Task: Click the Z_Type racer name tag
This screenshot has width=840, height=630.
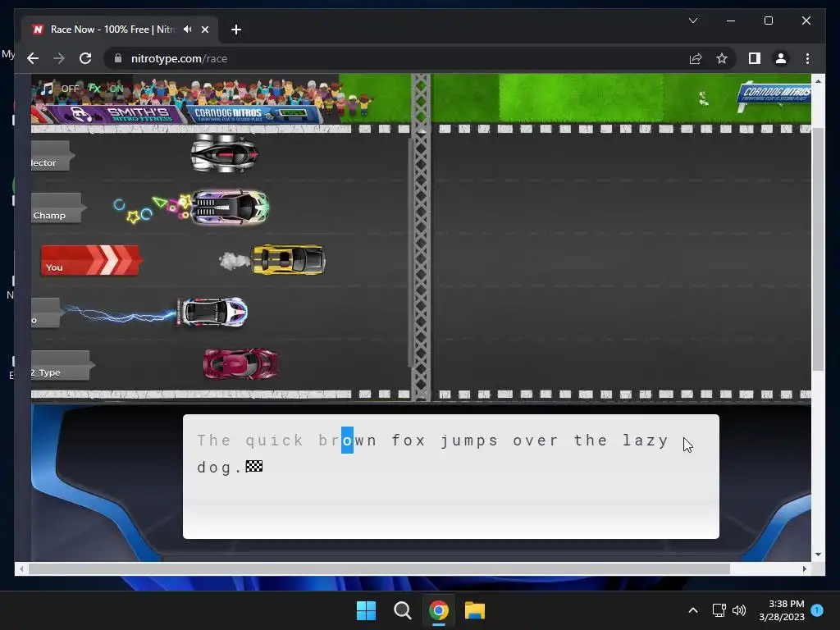Action: pyautogui.click(x=62, y=366)
